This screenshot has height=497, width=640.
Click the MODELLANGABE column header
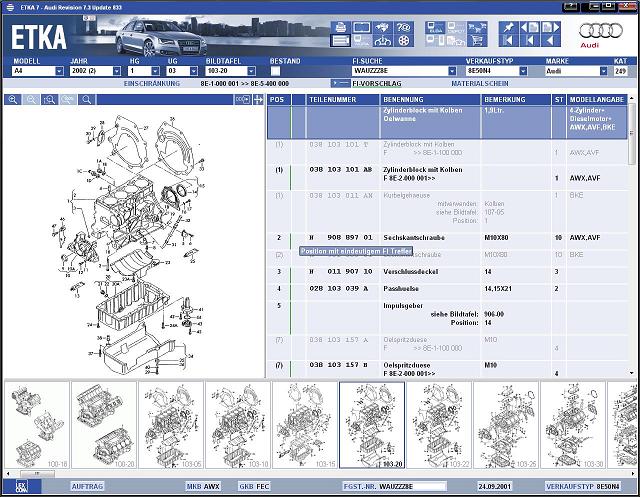(597, 100)
